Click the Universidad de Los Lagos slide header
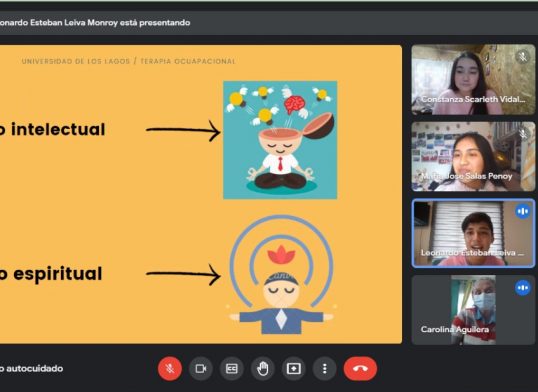The width and height of the screenshot is (538, 392). (x=128, y=61)
